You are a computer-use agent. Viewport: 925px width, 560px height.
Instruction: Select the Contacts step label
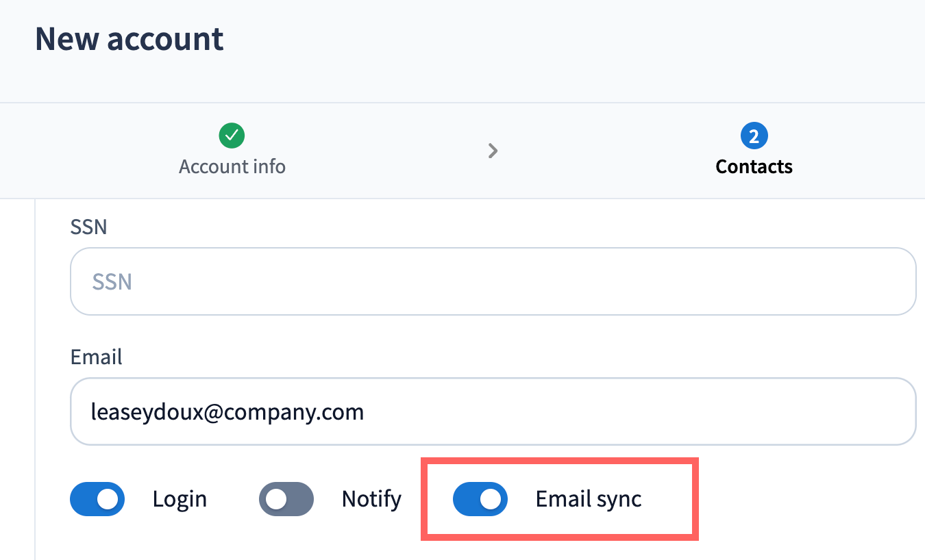[754, 166]
